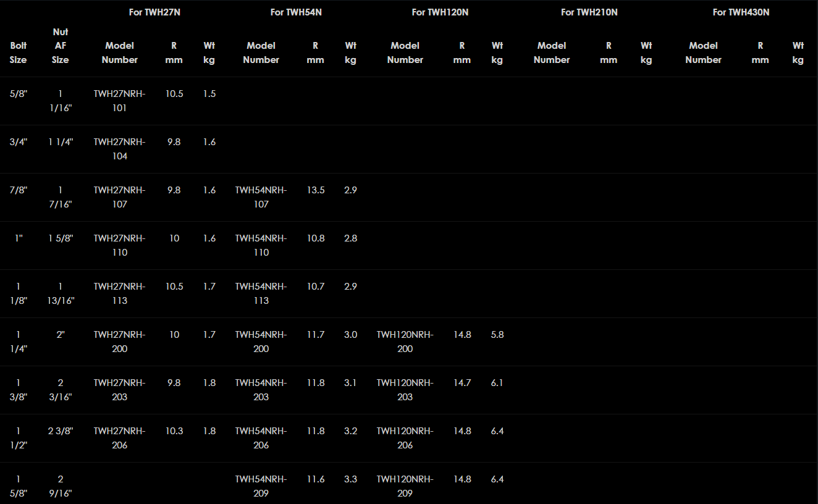818x504 pixels.
Task: Select the TWH120NRH-203 cell
Action: point(405,390)
